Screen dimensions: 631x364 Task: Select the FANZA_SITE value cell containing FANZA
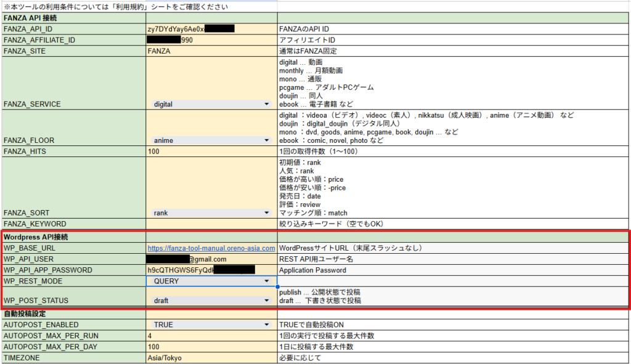tap(211, 51)
